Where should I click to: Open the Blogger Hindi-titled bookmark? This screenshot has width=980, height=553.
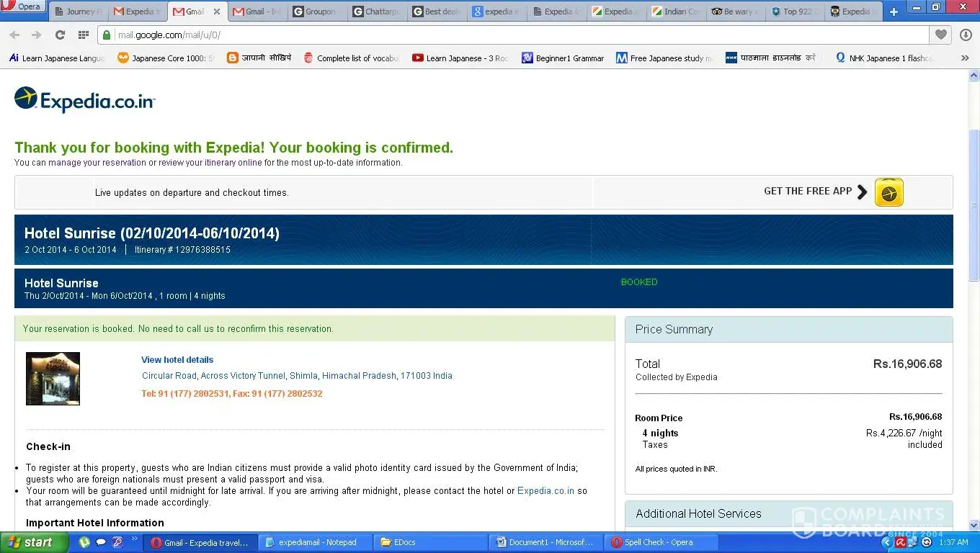pos(259,58)
